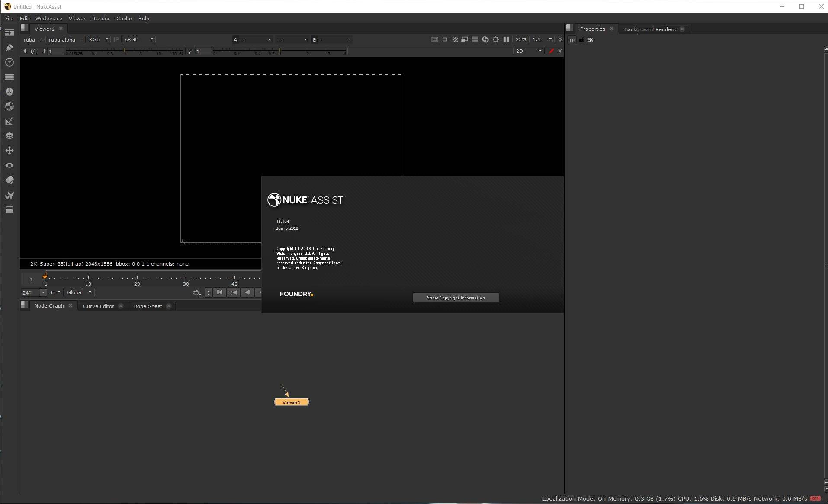Open the Global frame range dropdown

79,292
